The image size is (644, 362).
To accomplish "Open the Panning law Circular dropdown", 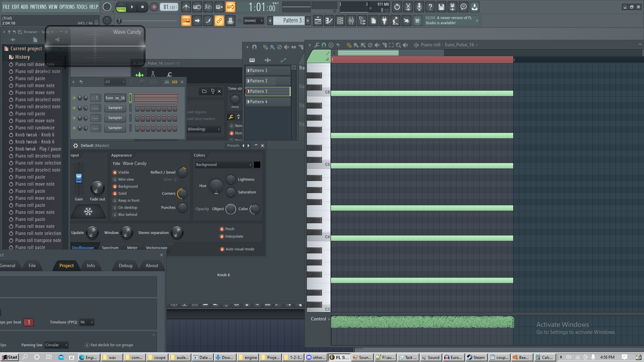I will pyautogui.click(x=56, y=345).
